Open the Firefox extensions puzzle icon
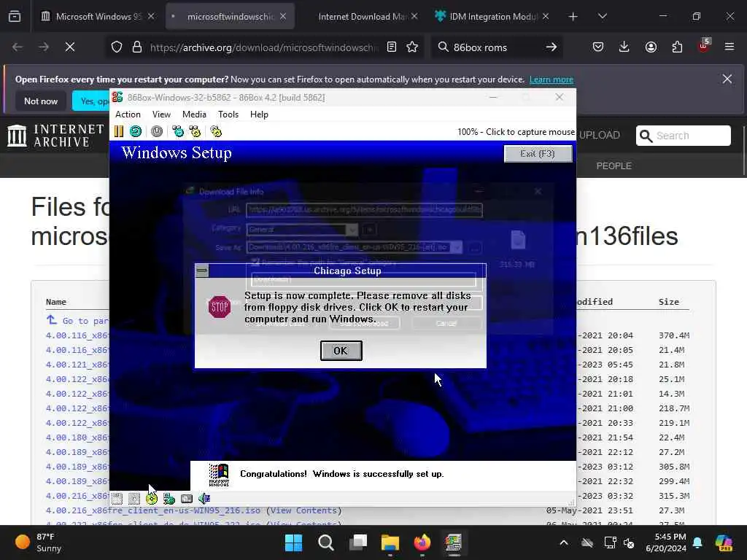Screen dimensions: 747x560 678,47
